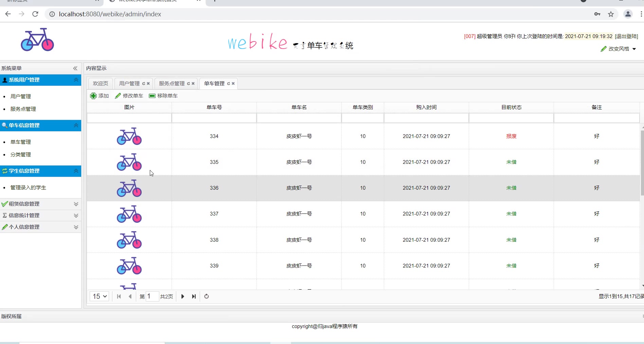Open 服务点管理 in the sidebar menu
Viewport: 644px width, 344px height.
[x=23, y=109]
